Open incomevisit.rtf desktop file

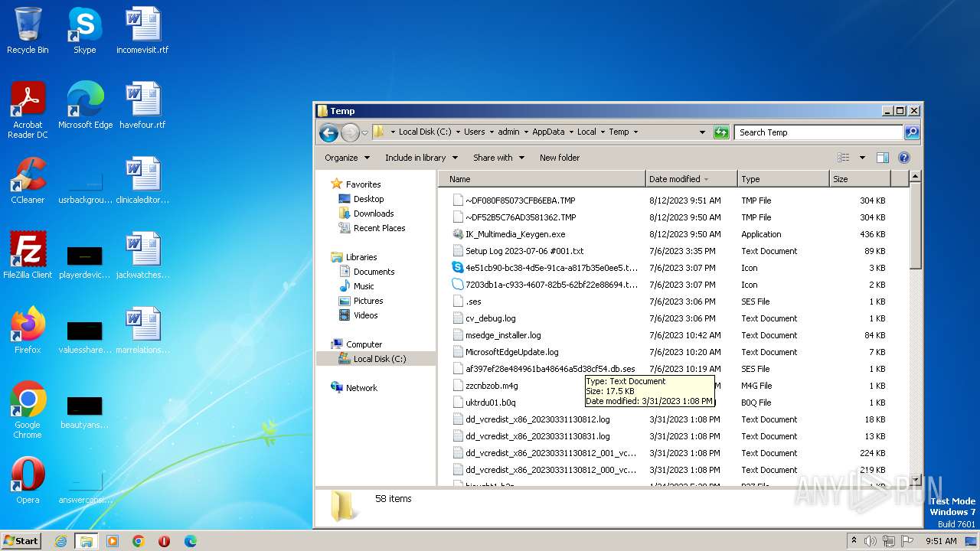tap(142, 31)
